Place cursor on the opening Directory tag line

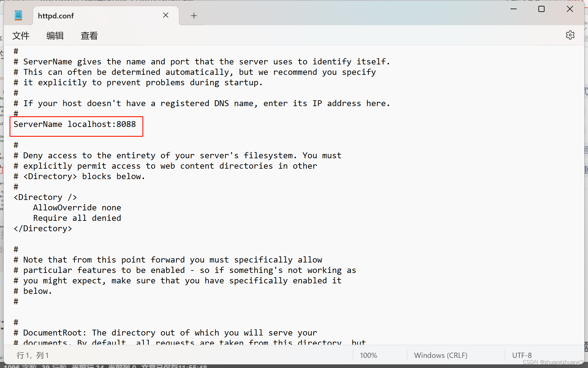click(45, 197)
